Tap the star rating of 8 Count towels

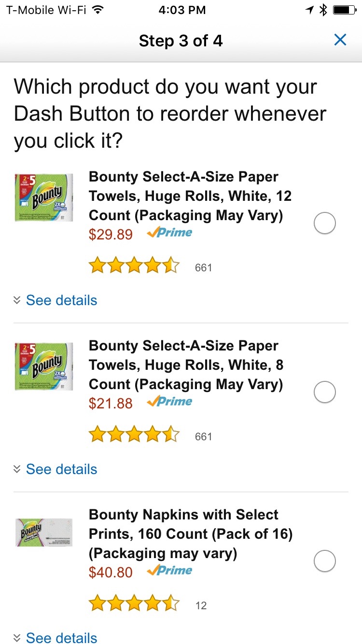[134, 435]
